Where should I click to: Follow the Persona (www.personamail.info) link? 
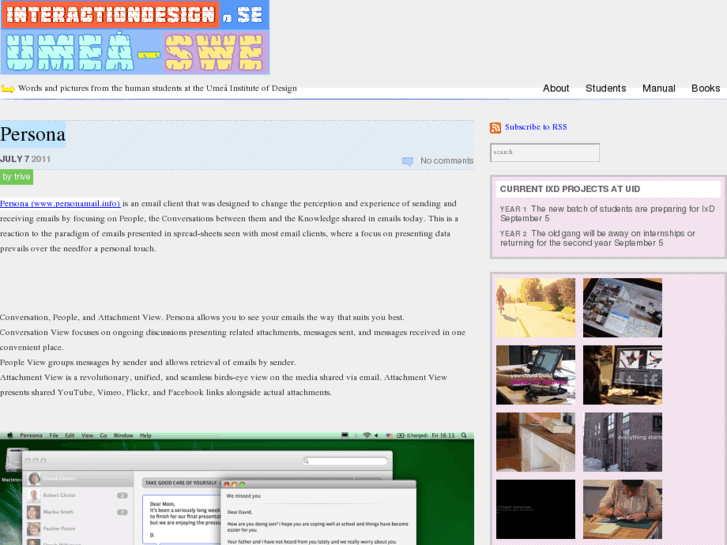click(60, 203)
